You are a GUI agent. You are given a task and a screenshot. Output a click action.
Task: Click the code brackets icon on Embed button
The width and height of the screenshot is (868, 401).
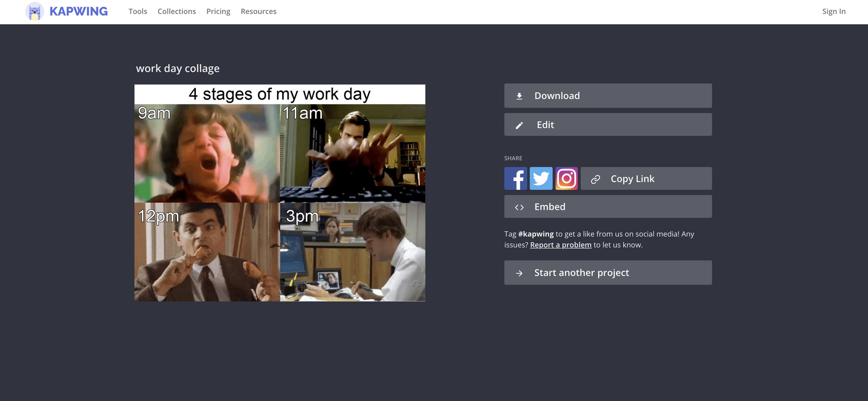pyautogui.click(x=519, y=207)
